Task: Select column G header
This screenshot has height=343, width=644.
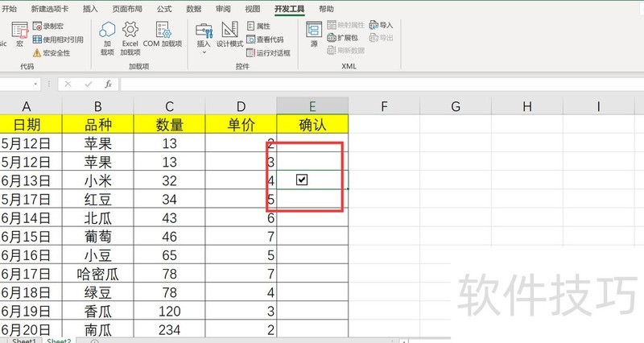Action: [456, 106]
